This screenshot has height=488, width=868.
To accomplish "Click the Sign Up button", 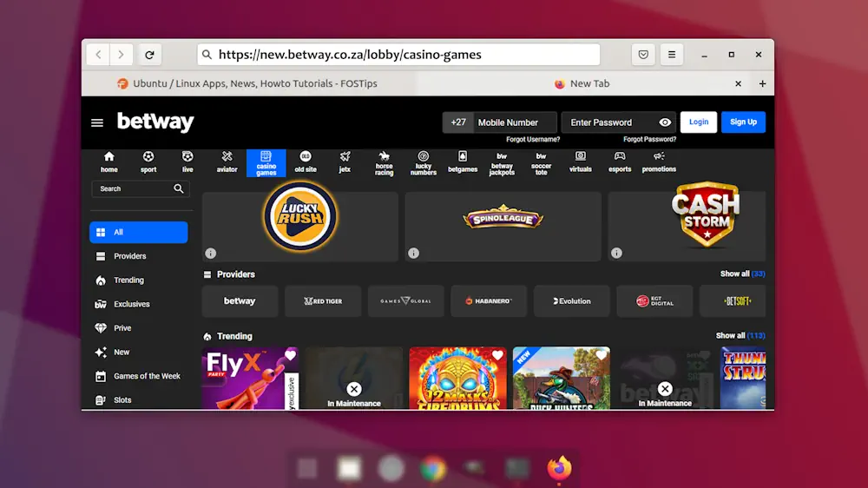I will pyautogui.click(x=744, y=122).
